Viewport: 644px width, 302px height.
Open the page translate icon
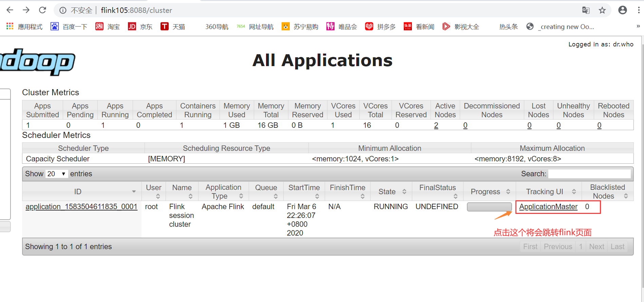point(586,10)
